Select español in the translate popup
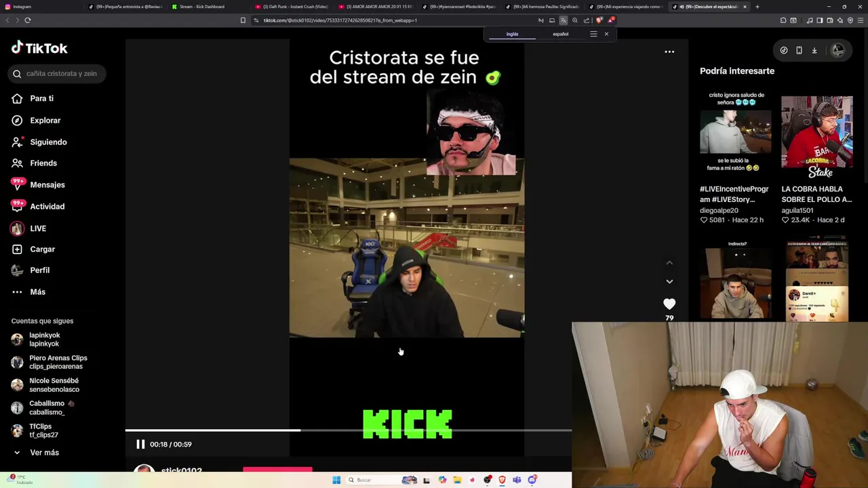 click(x=560, y=34)
